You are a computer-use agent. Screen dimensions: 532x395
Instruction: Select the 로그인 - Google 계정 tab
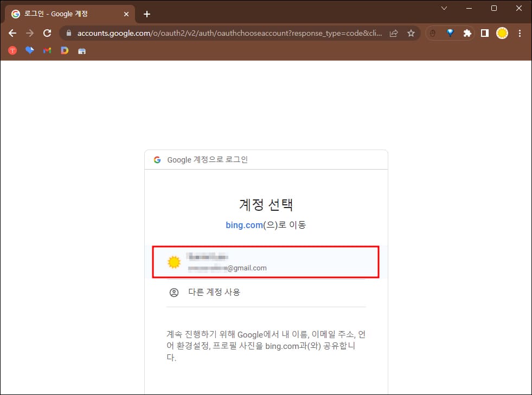[x=70, y=14]
